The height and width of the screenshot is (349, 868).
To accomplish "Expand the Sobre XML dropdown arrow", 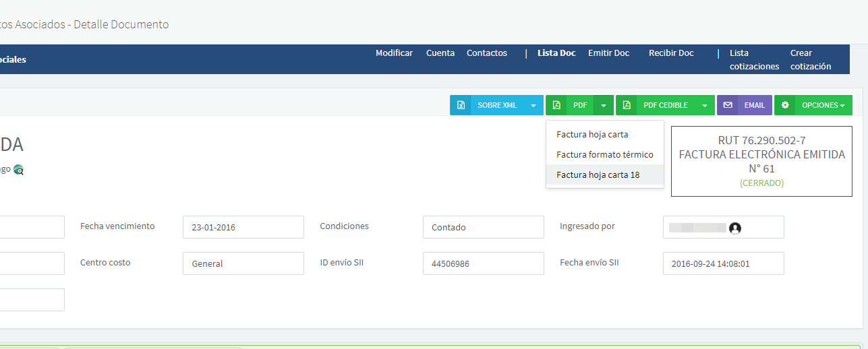I will 533,105.
